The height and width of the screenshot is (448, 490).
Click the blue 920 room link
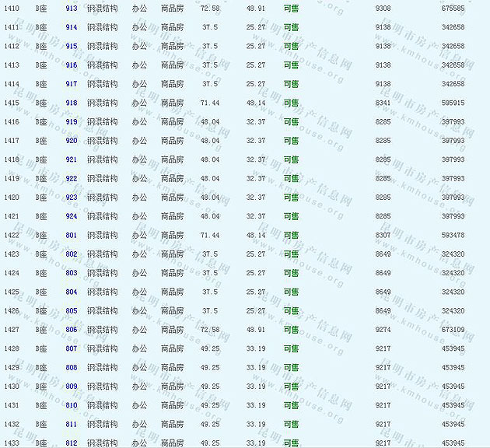[x=72, y=141]
